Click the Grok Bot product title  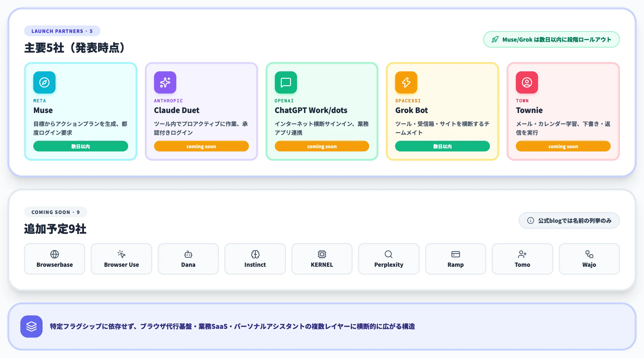coord(411,110)
